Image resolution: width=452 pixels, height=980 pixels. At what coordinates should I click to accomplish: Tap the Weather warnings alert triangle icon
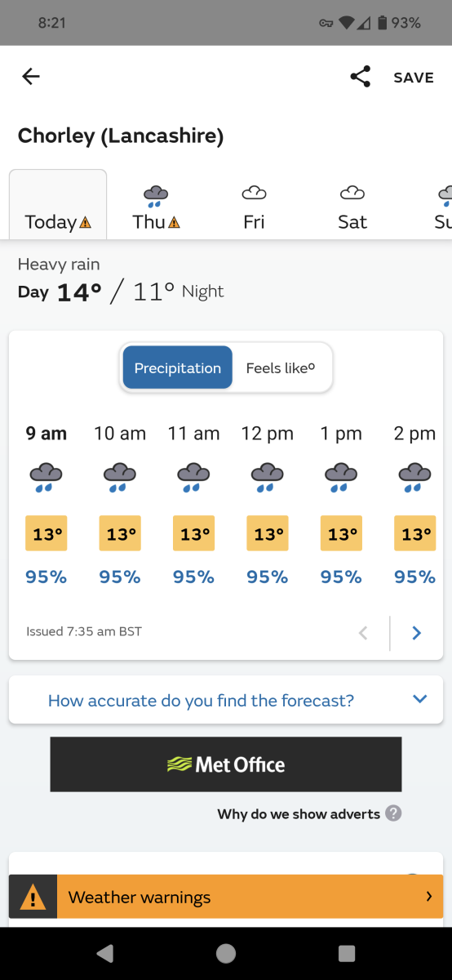click(x=33, y=898)
